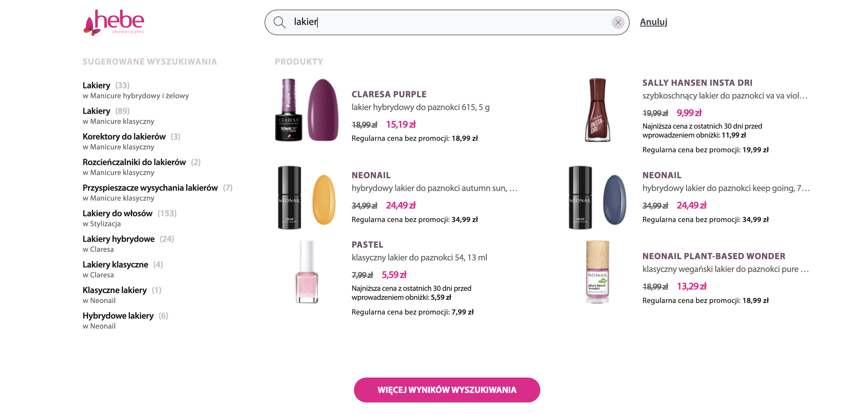
Task: Click the magnifying glass search icon
Action: coord(279,22)
